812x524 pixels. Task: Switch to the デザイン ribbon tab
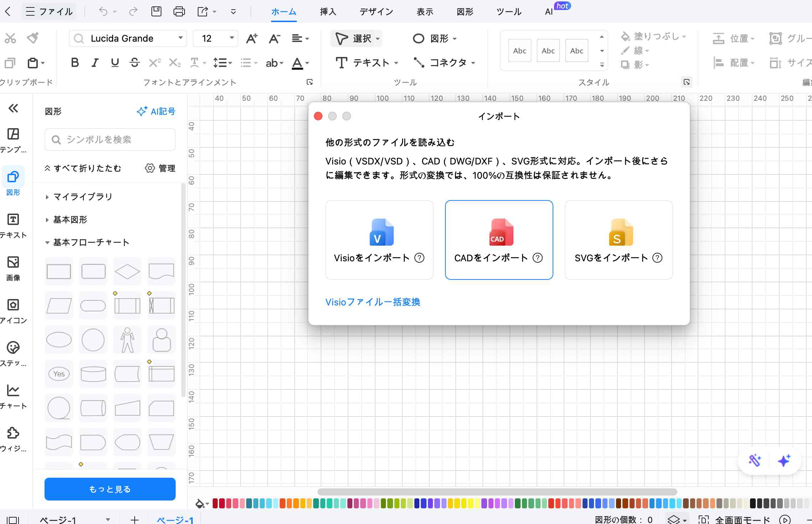376,12
